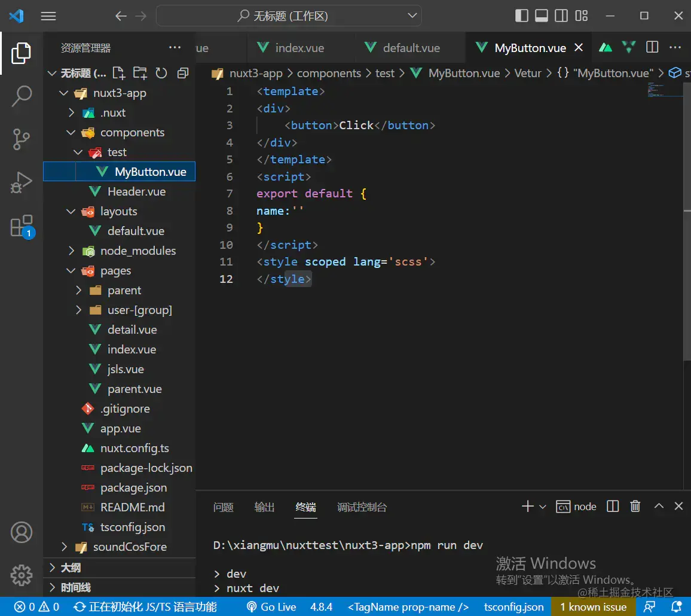Collapse all folders in explorer

pos(182,73)
